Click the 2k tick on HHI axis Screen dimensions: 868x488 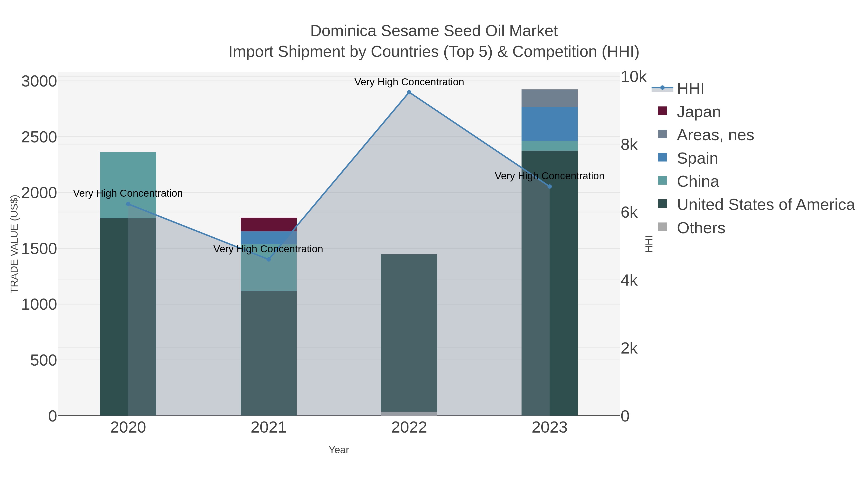coord(629,348)
